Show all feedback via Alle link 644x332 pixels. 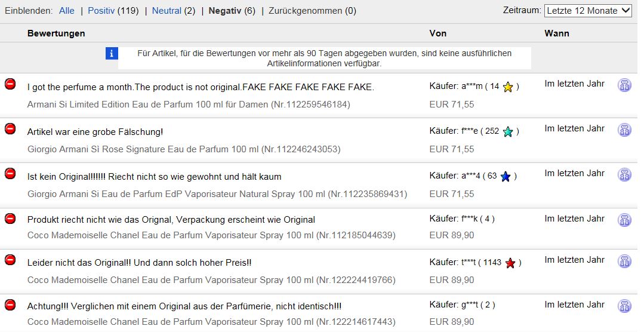pos(66,11)
